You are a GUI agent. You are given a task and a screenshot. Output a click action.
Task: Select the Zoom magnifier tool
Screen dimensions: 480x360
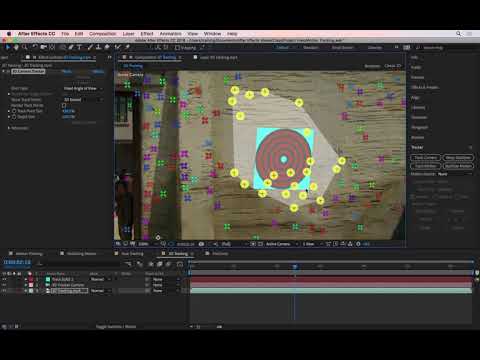pos(25,47)
